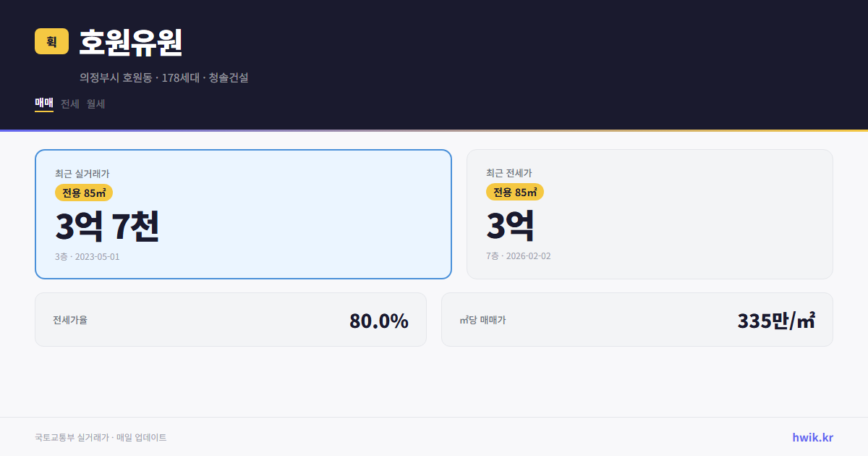Click the 80.0% jeonse ratio value
Image resolution: width=868 pixels, height=456 pixels.
[378, 319]
